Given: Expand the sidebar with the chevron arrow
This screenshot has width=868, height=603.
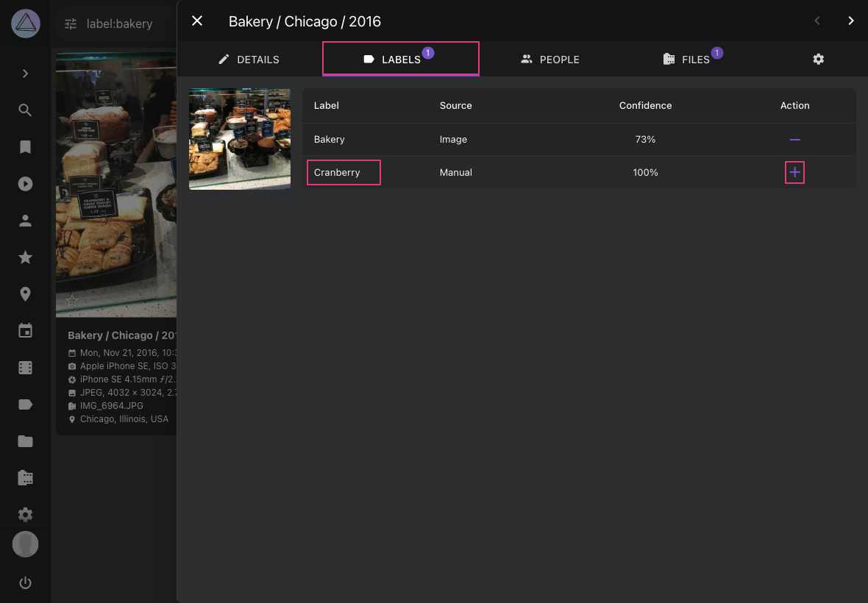Looking at the screenshot, I should tap(25, 73).
